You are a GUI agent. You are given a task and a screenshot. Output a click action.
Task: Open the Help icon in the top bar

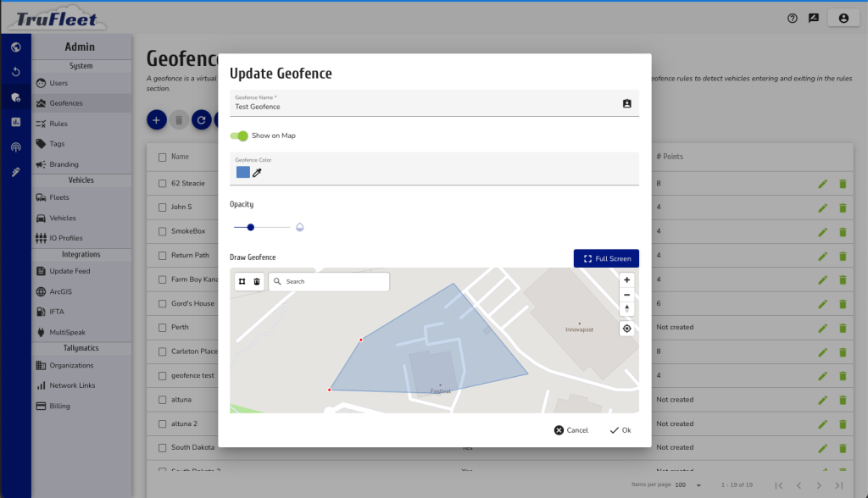coord(792,18)
